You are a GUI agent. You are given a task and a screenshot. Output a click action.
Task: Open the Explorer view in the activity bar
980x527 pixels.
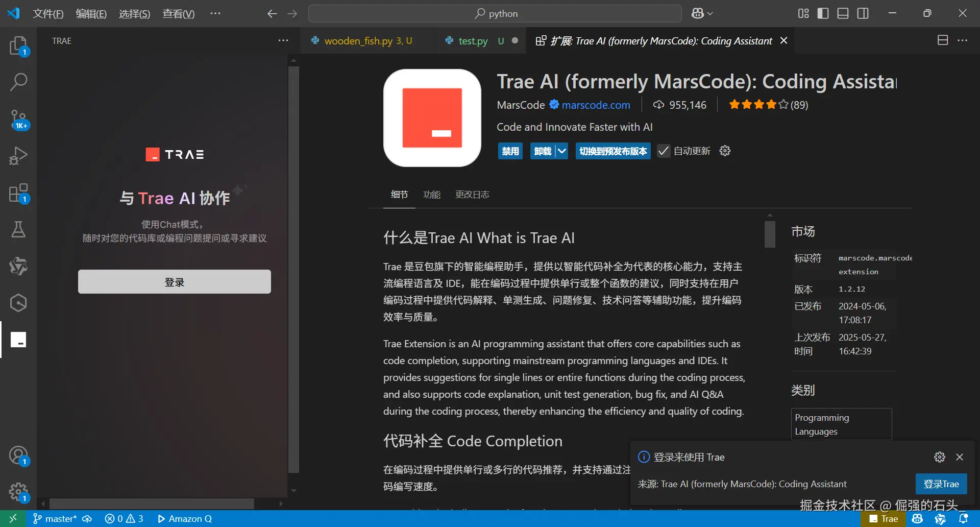pyautogui.click(x=18, y=46)
